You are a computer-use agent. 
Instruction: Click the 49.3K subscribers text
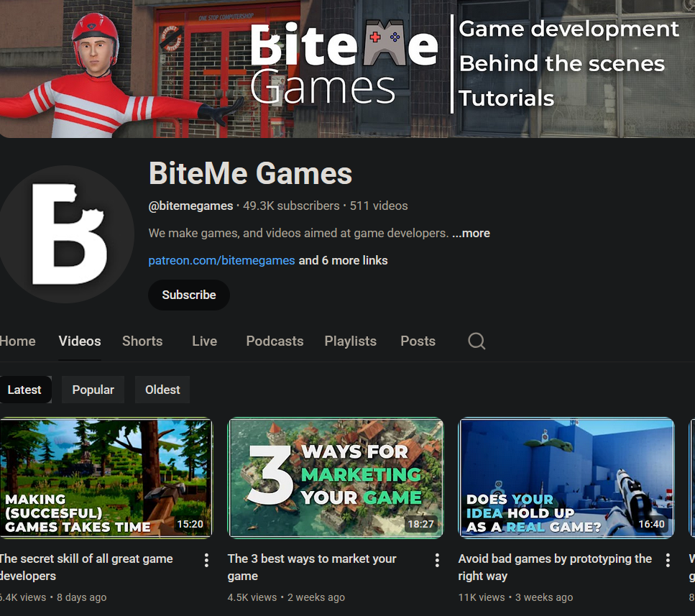pyautogui.click(x=291, y=206)
